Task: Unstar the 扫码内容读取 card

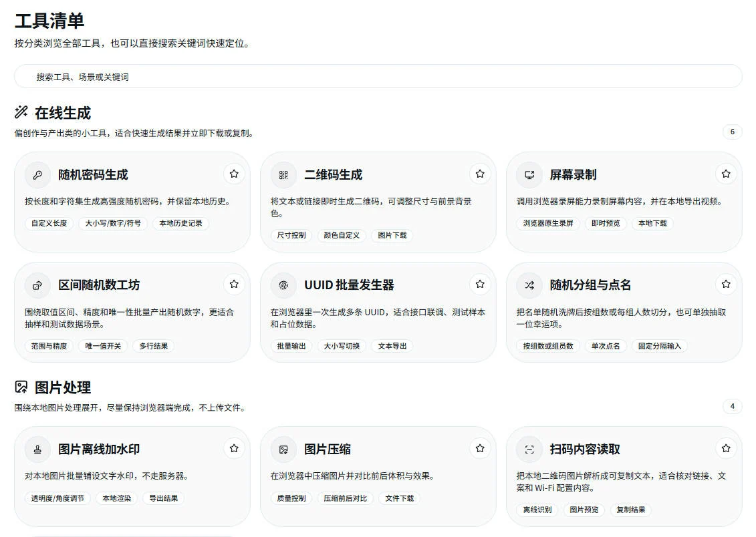Action: [725, 448]
